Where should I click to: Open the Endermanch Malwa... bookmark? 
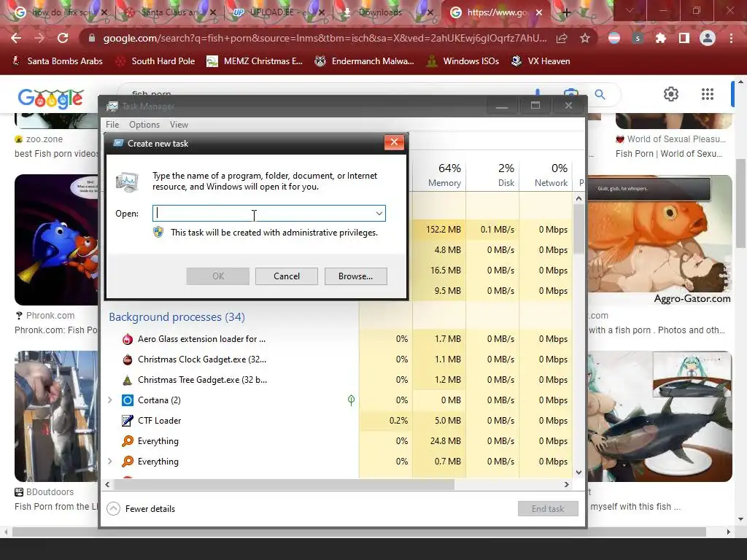[x=365, y=61]
